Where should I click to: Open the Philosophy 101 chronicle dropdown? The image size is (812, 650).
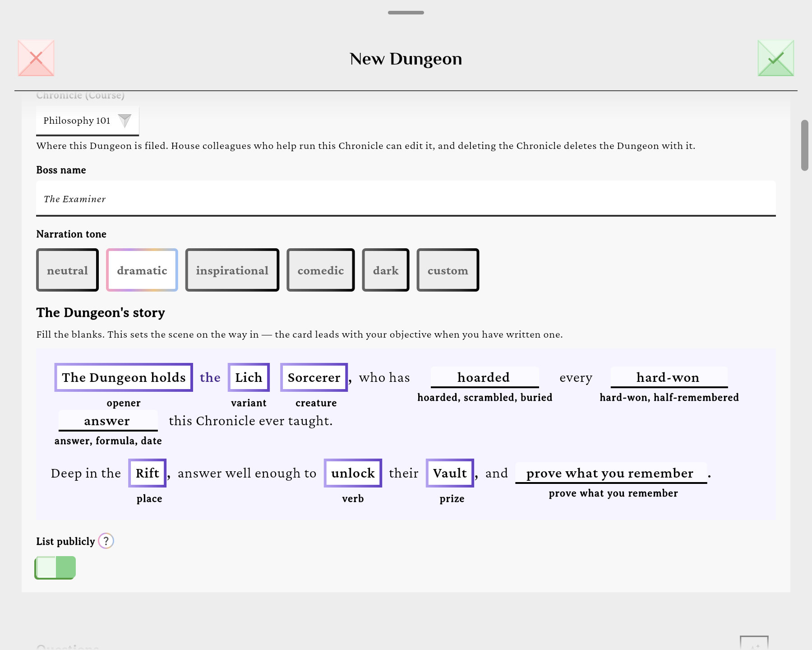click(x=88, y=121)
